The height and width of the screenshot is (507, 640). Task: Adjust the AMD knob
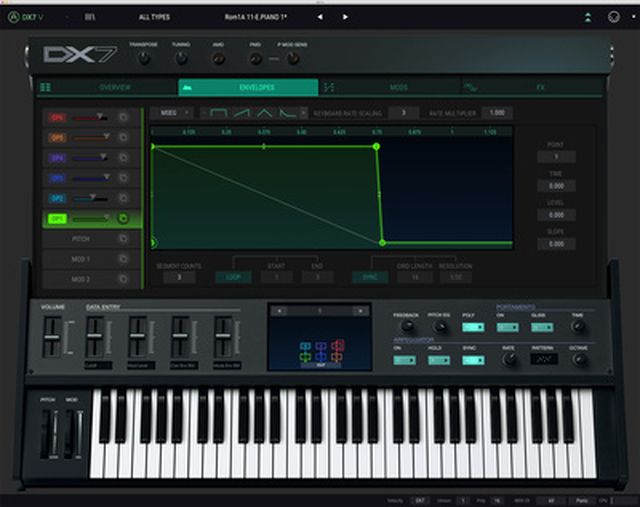(x=218, y=59)
